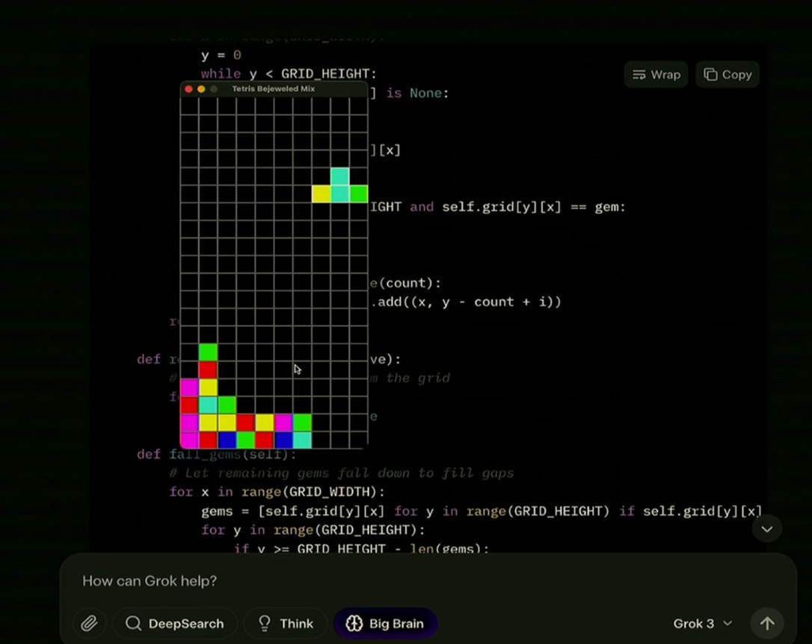Copy the code with Copy button

click(728, 75)
